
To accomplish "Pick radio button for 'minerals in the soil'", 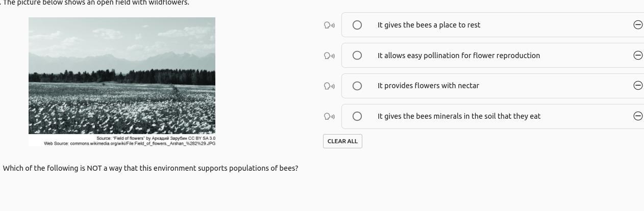I will [357, 116].
